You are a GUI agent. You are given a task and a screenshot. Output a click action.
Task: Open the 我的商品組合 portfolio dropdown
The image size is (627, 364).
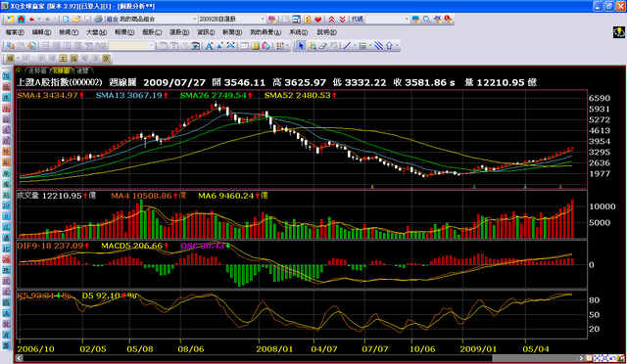coord(158,19)
